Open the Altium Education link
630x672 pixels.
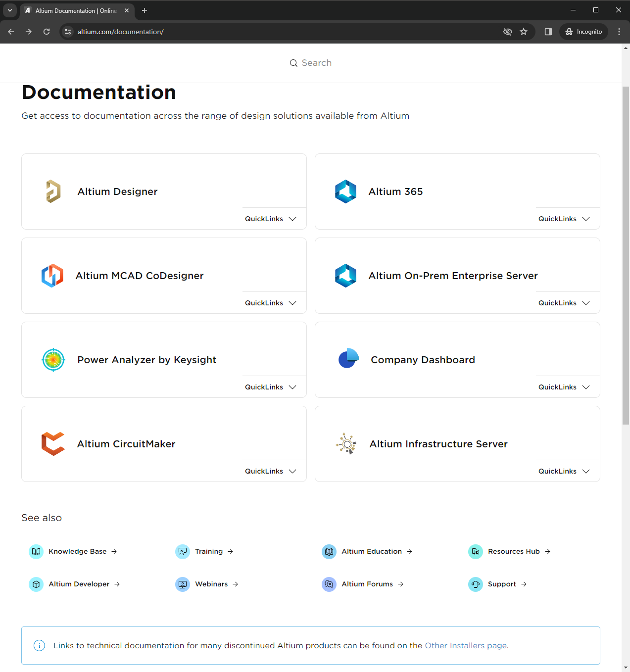coord(377,551)
